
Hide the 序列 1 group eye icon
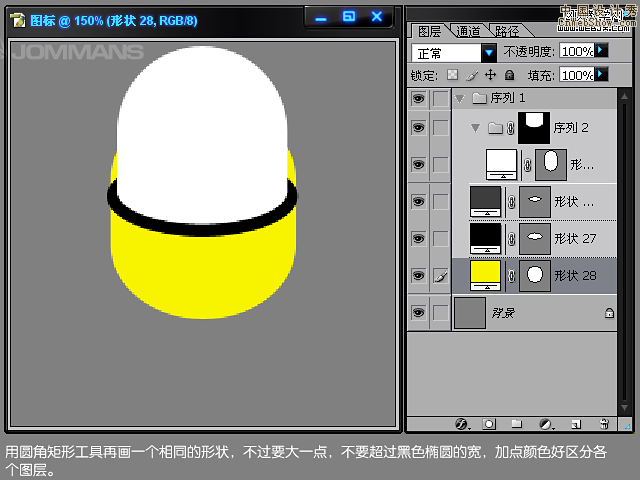pyautogui.click(x=418, y=98)
